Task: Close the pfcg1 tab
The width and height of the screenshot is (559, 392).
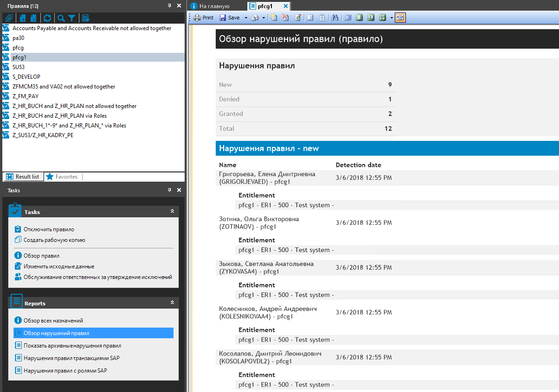Action: [286, 6]
